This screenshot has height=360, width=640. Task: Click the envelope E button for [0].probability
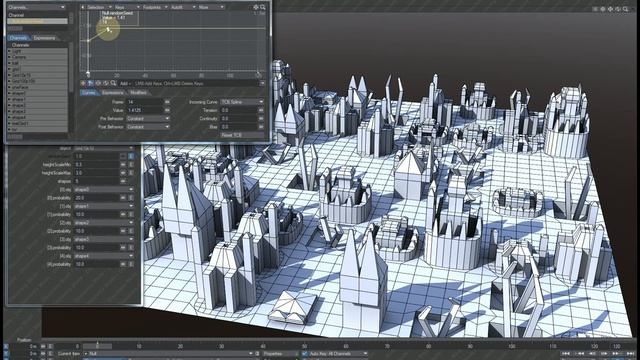tap(131, 198)
